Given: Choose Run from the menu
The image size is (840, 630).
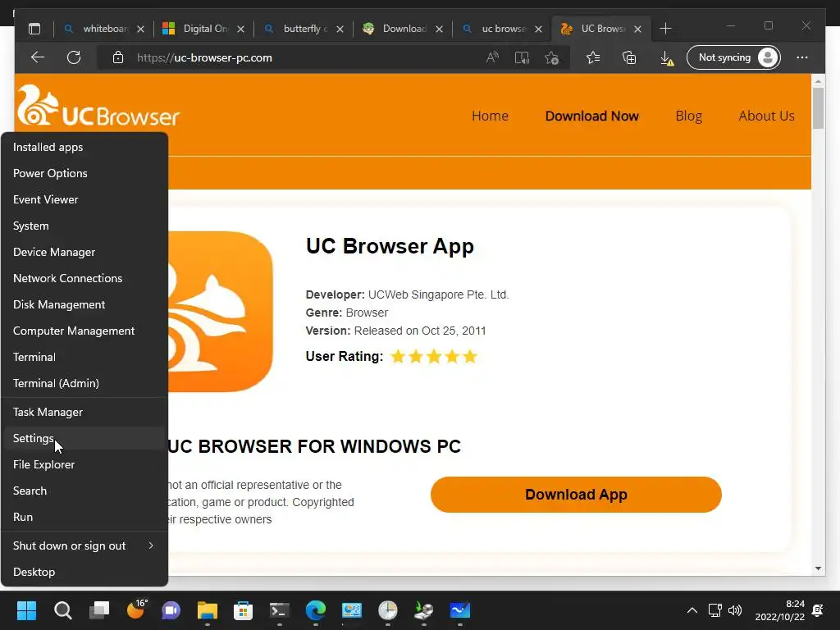Looking at the screenshot, I should click(84, 517).
